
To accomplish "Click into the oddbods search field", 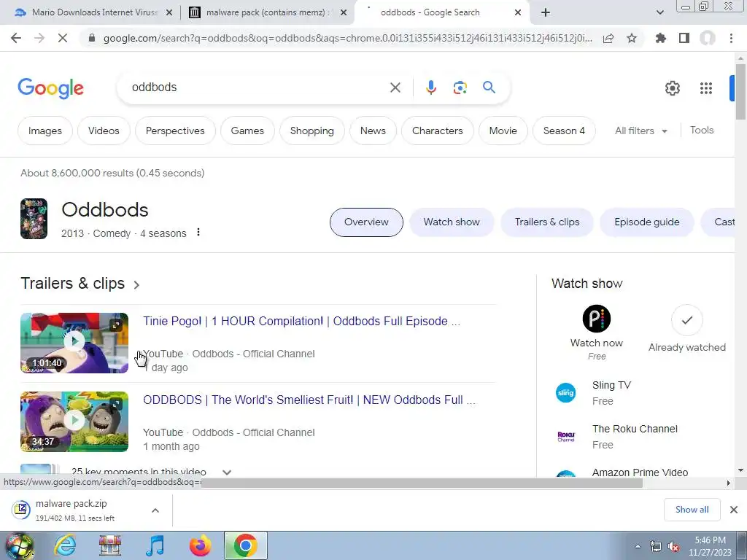I will point(258,87).
